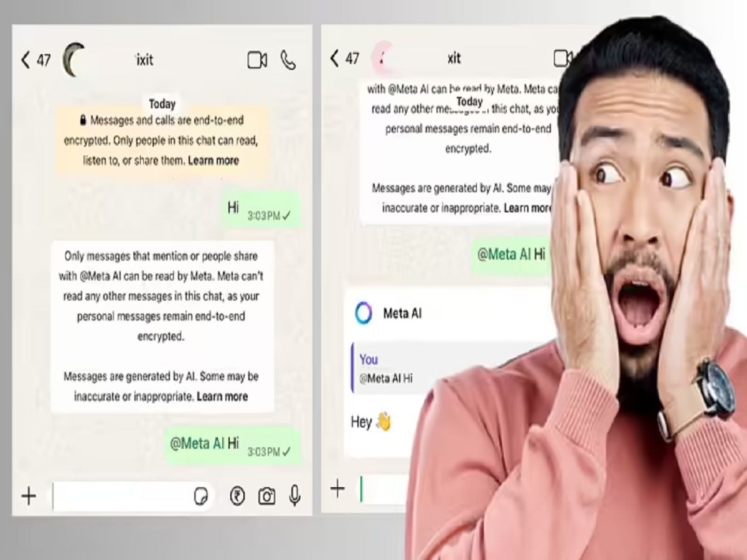Focus the message input field in left chat

121,496
